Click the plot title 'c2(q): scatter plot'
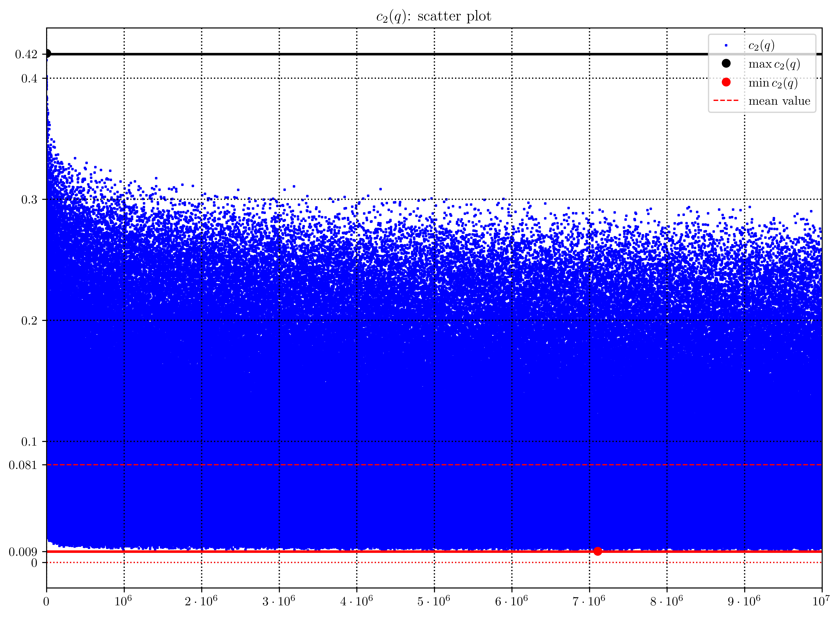The image size is (840, 617). pos(433,16)
